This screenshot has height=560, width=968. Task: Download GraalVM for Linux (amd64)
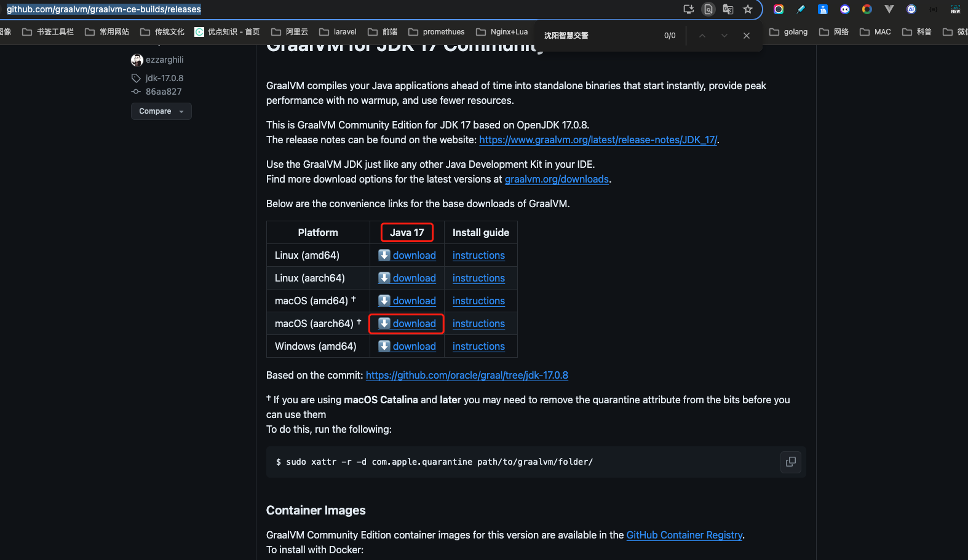click(x=407, y=255)
